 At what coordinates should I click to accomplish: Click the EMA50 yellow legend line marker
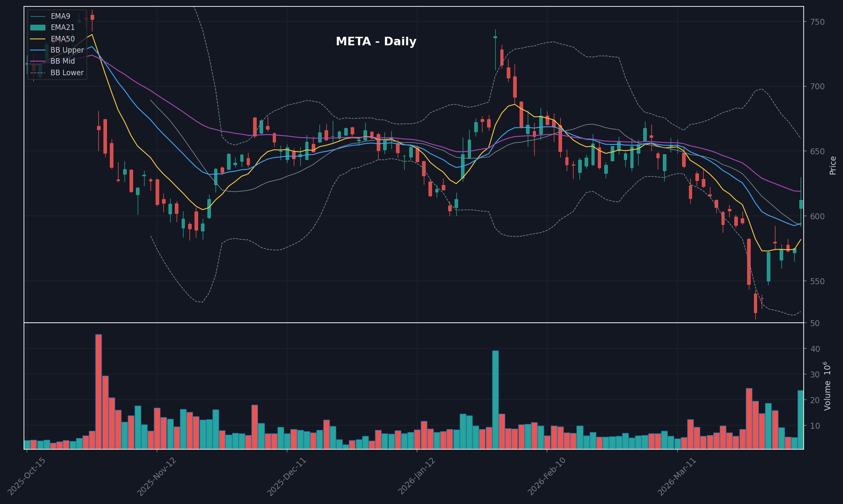(38, 39)
